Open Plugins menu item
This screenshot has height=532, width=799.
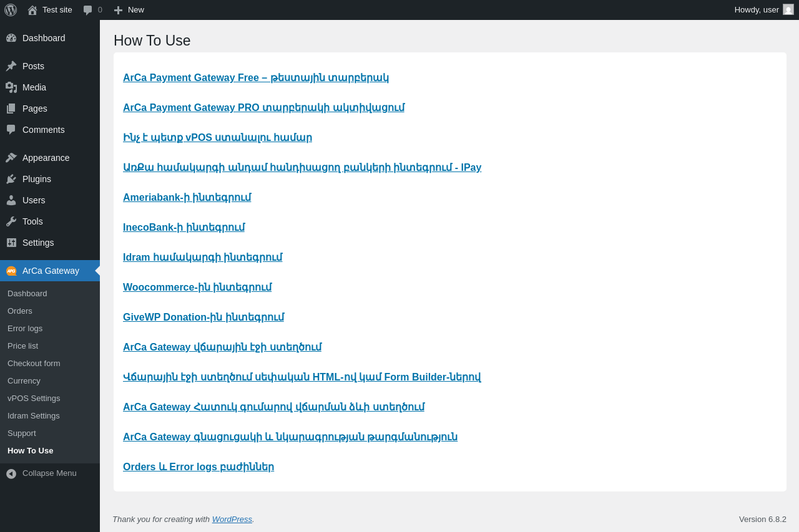click(x=50, y=179)
